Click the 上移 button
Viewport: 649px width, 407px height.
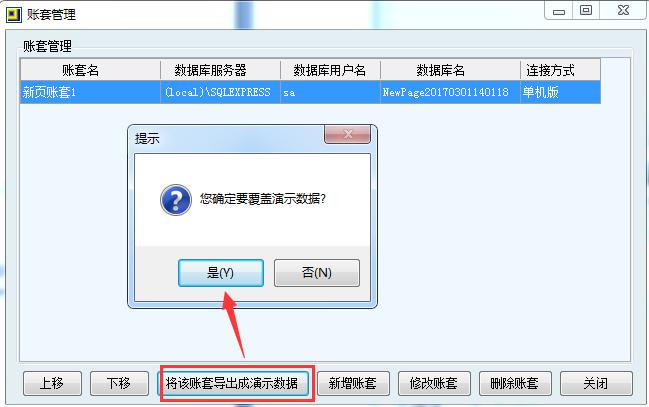[x=52, y=383]
